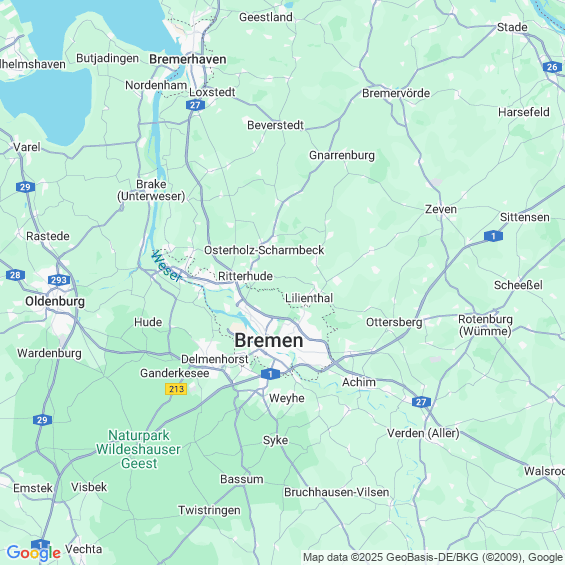Image resolution: width=565 pixels, height=565 pixels.
Task: Click the Verden (Aller) town label
Action: pos(423,433)
